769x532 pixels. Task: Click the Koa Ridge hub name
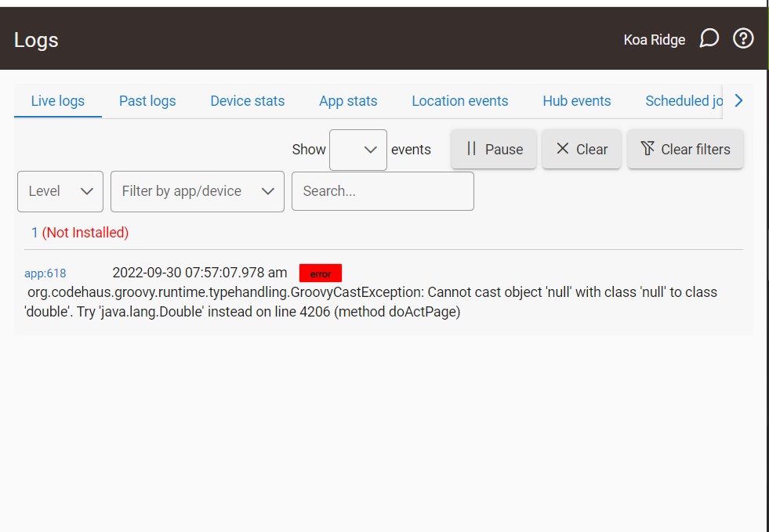point(655,40)
